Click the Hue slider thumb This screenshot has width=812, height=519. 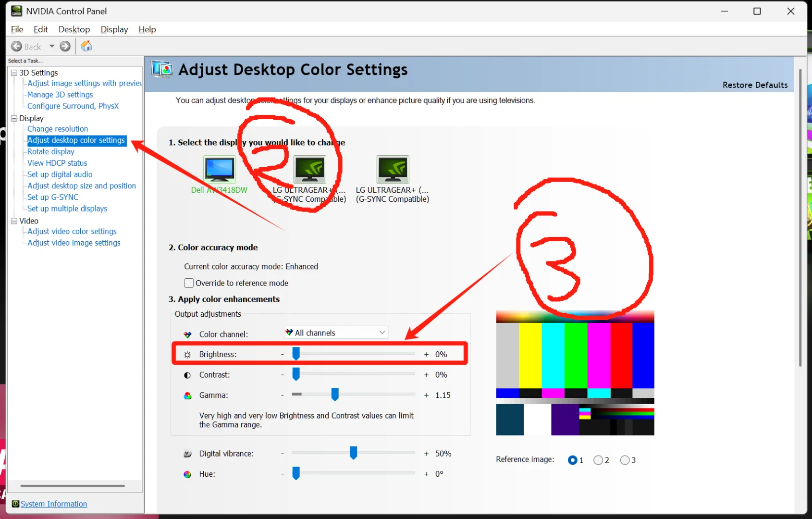(296, 473)
